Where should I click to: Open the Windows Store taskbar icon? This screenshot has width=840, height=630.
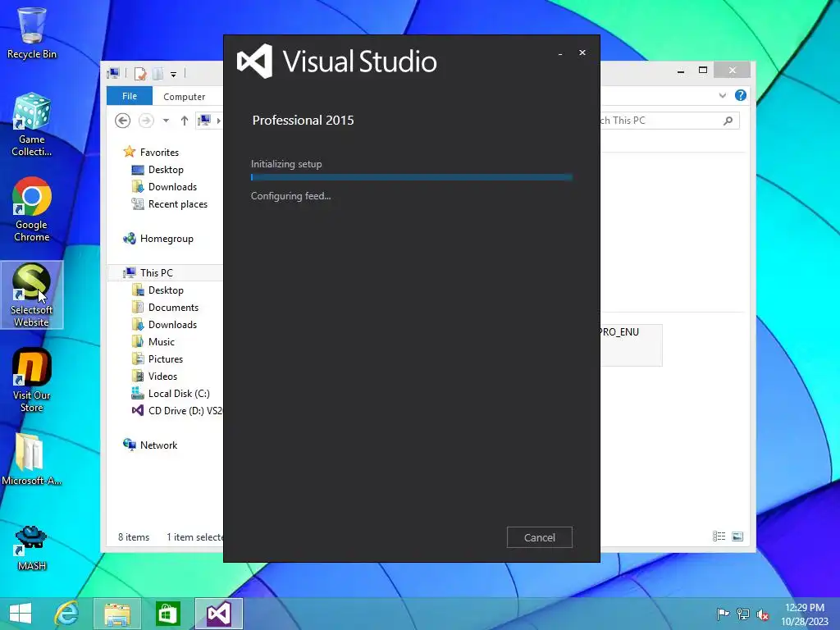pos(167,614)
